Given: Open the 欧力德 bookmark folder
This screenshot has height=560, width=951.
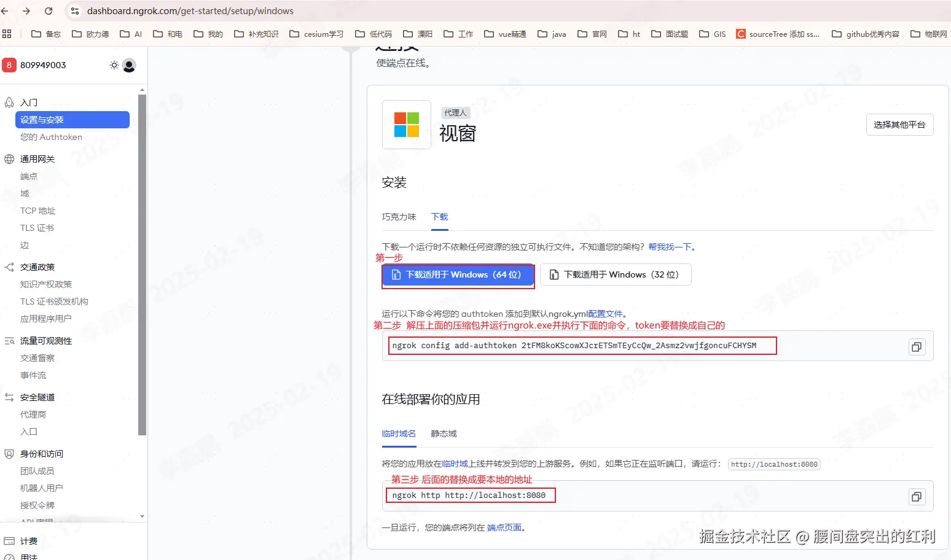Looking at the screenshot, I should click(x=90, y=34).
